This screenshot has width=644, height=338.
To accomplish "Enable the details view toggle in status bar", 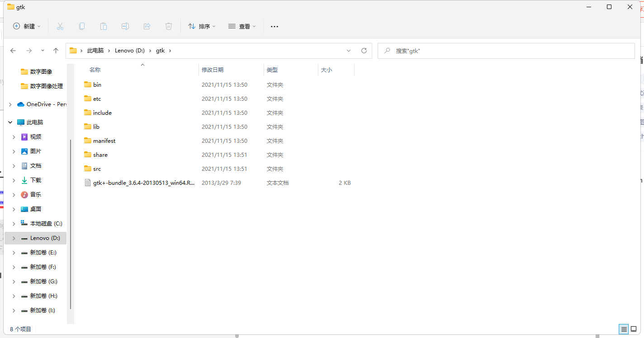I will click(x=624, y=329).
